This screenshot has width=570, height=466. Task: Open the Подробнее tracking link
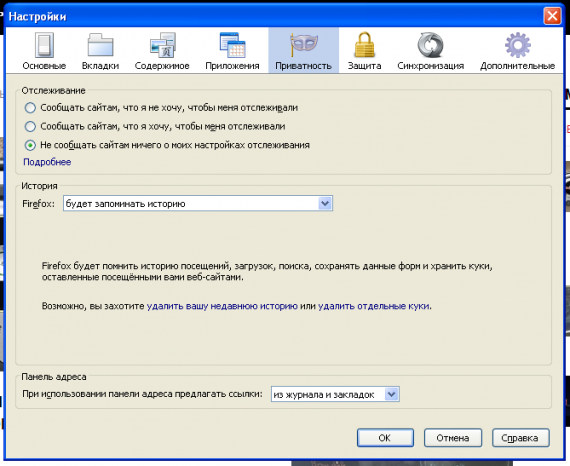point(47,162)
